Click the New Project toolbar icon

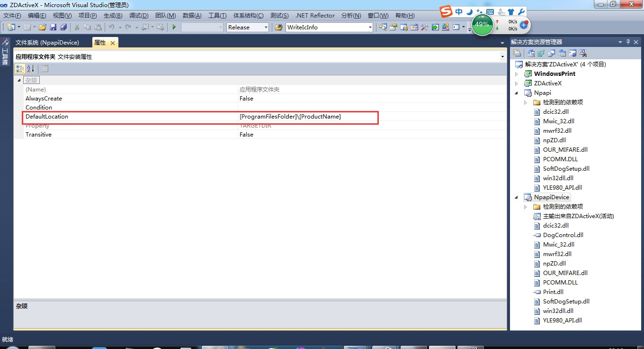(x=11, y=27)
